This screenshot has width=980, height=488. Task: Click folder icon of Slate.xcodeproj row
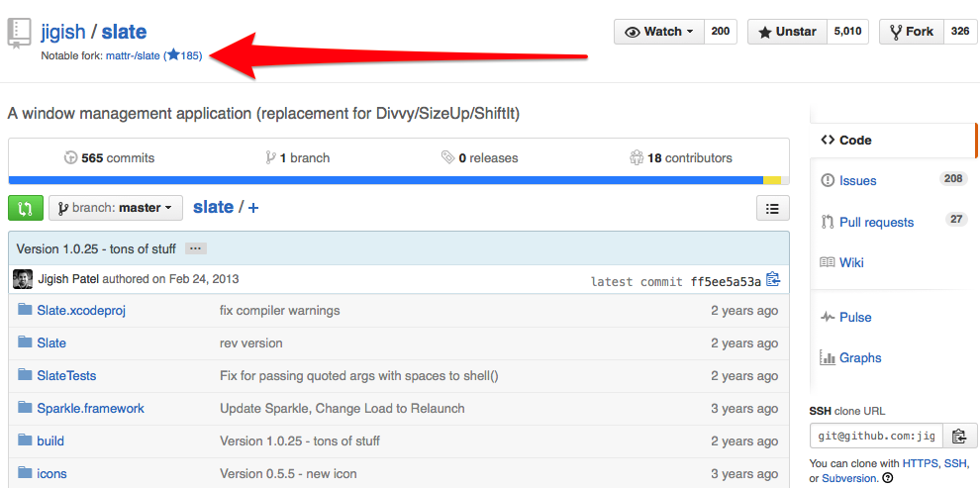coord(25,309)
